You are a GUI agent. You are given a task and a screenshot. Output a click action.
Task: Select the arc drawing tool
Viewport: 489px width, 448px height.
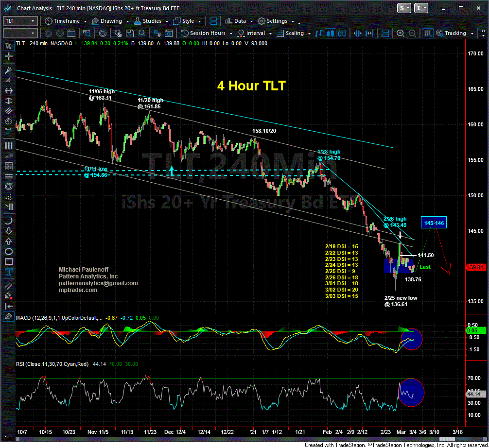point(8,221)
